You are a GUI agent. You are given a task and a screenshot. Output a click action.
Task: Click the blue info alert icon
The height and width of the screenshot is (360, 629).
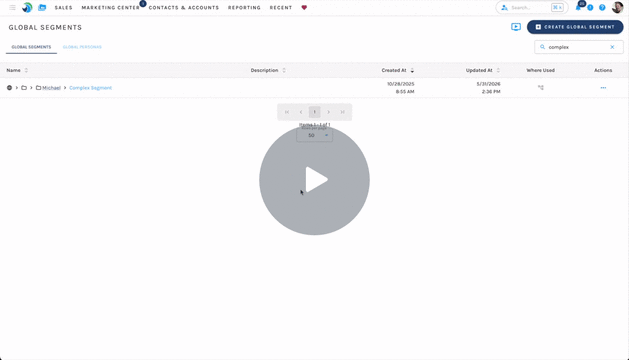coord(590,8)
